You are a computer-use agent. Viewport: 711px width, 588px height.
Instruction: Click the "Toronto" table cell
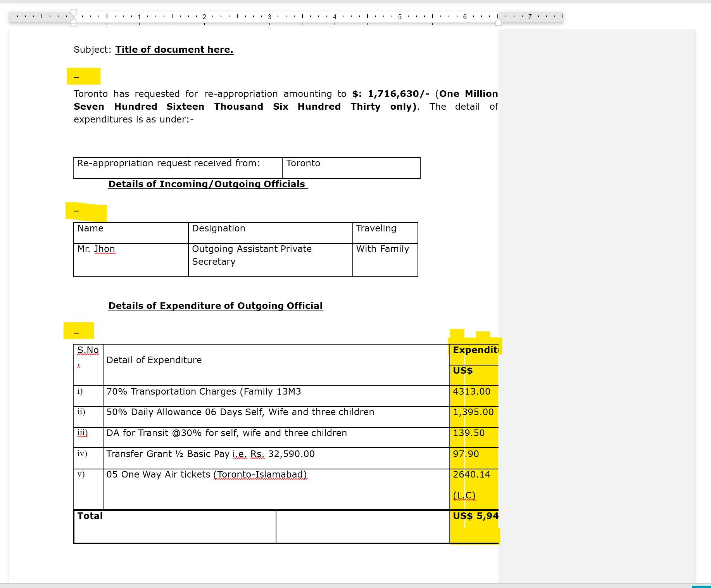351,168
